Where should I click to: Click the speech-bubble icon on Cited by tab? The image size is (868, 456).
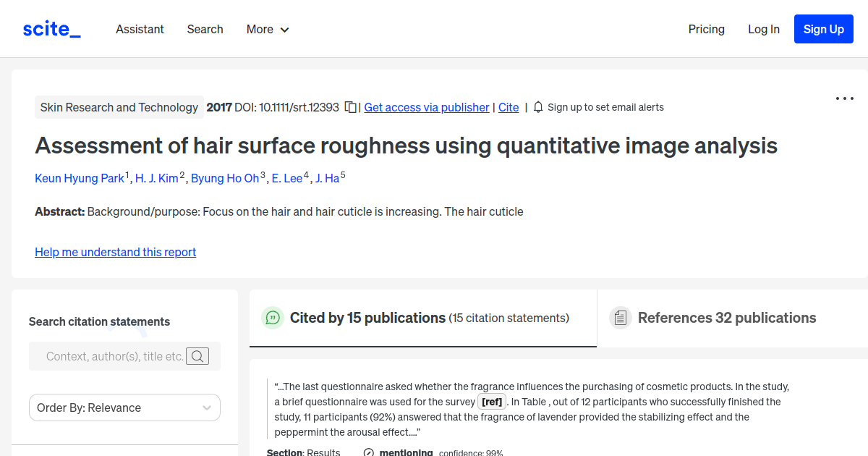tap(273, 318)
